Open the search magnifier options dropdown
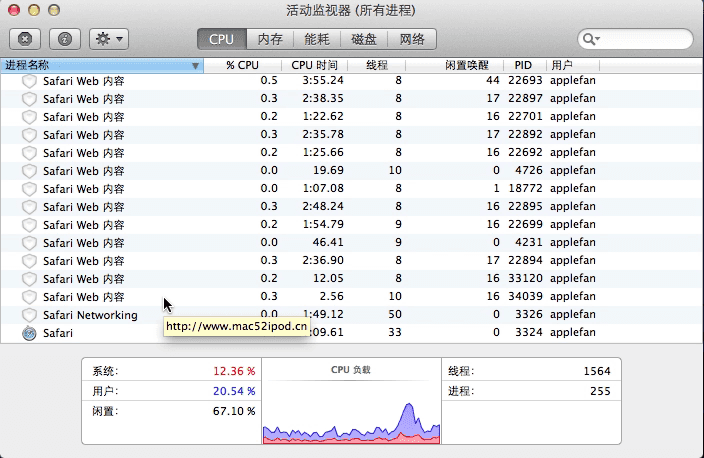Screen dimensions: 704x458 pyautogui.click(x=591, y=39)
